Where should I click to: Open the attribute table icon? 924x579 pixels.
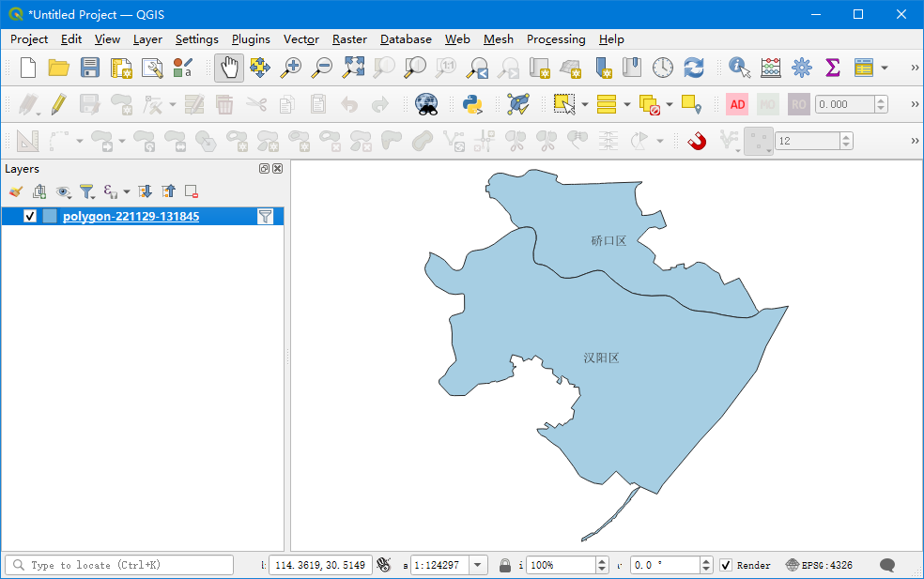pos(864,68)
